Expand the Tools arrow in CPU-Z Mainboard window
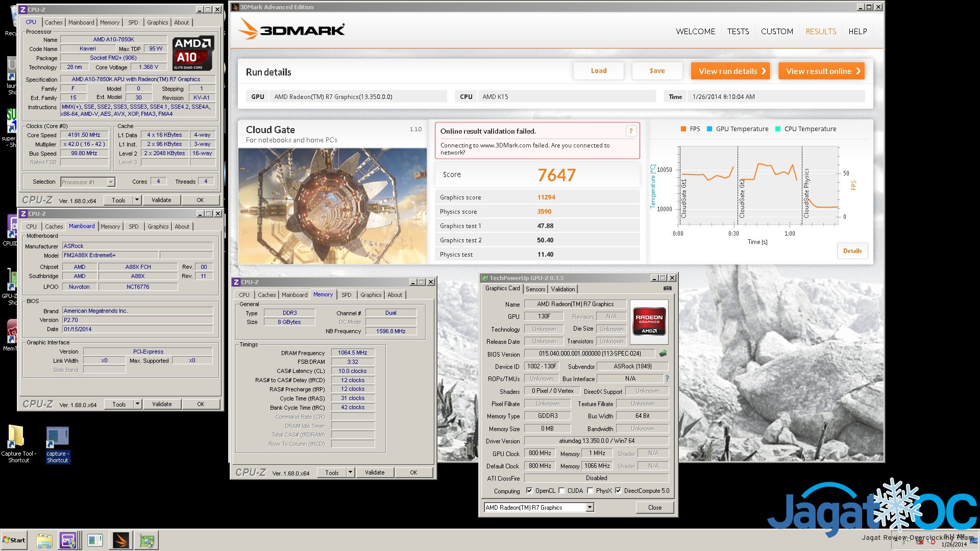980x551 pixels. [x=137, y=404]
